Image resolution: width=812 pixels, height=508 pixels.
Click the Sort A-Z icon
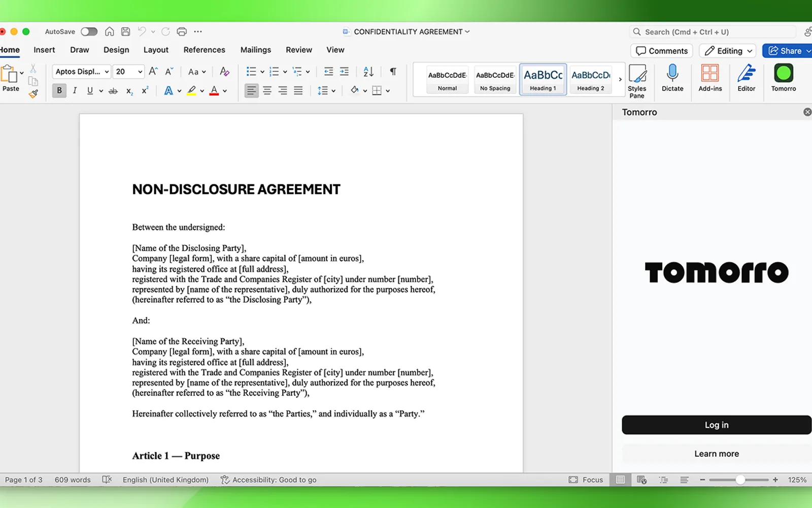coord(368,72)
